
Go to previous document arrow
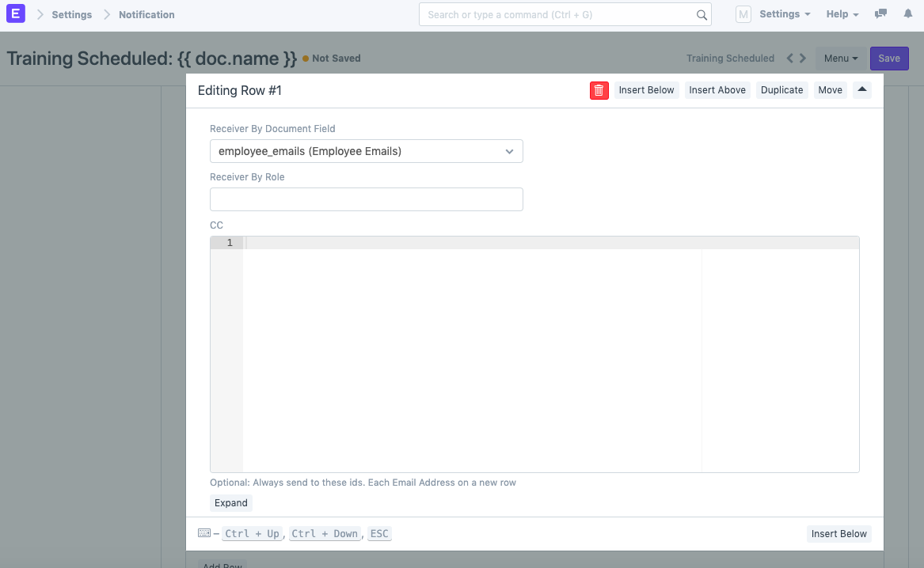pos(789,59)
